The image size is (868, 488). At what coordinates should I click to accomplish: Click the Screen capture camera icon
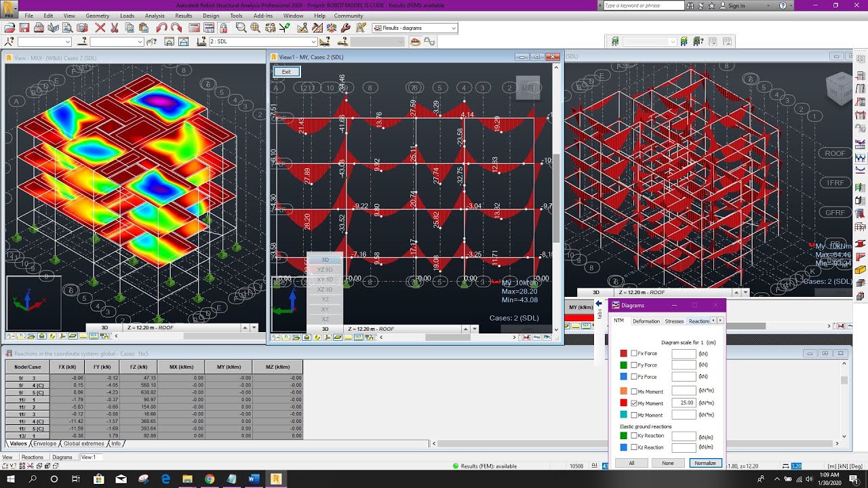click(x=82, y=28)
